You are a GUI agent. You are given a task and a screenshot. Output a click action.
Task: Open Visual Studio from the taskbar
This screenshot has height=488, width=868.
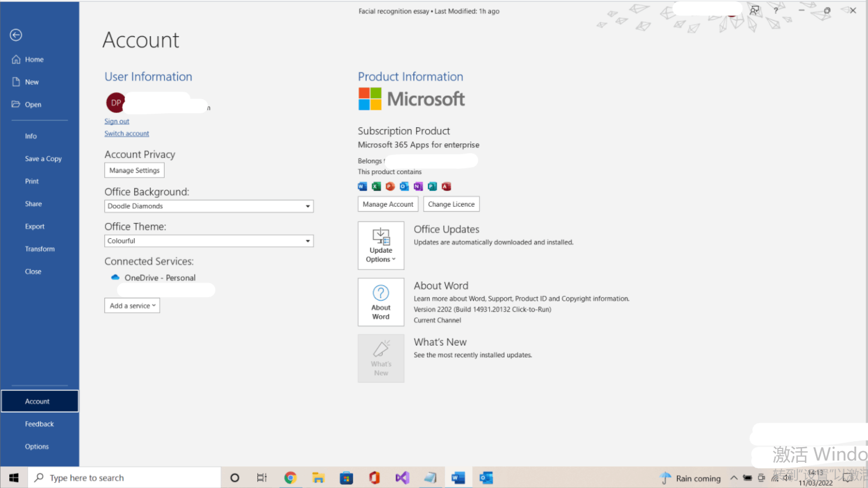pos(402,477)
